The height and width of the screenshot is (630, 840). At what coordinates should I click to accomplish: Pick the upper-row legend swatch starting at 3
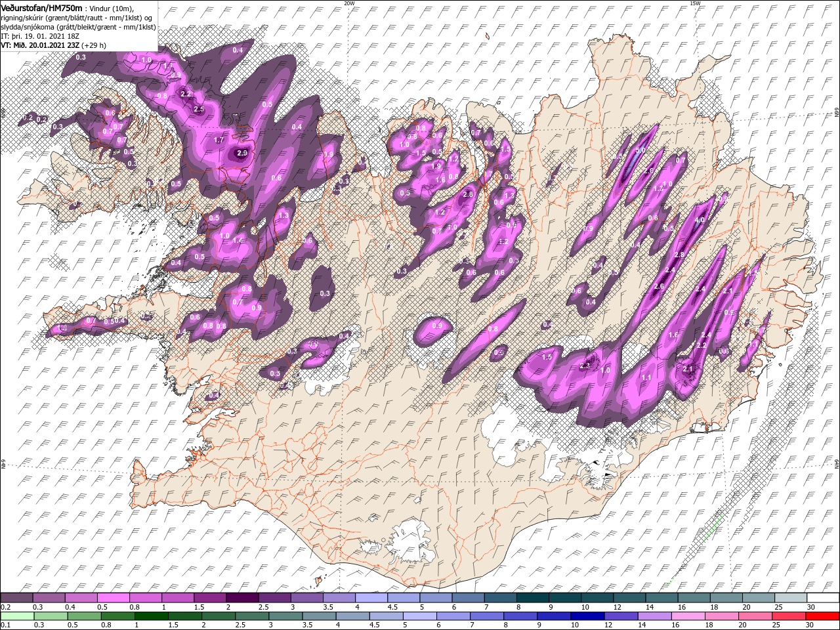pyautogui.click(x=306, y=598)
